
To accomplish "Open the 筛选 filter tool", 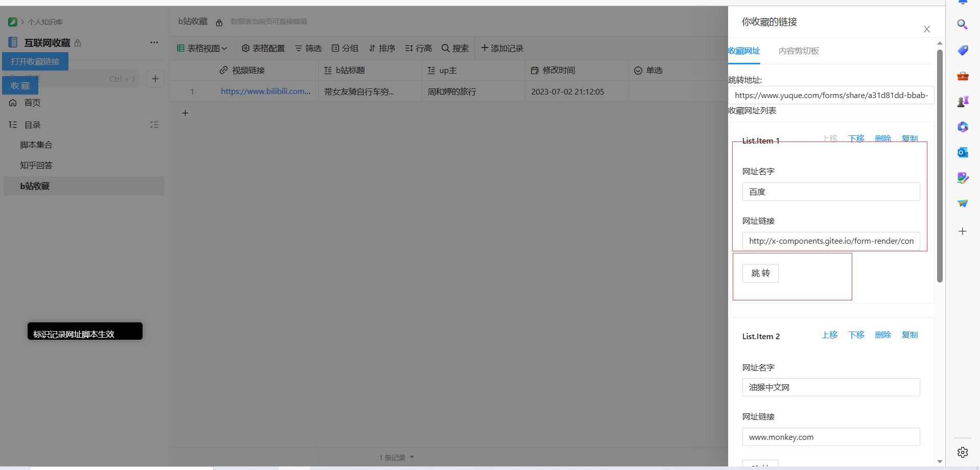I will pyautogui.click(x=308, y=48).
